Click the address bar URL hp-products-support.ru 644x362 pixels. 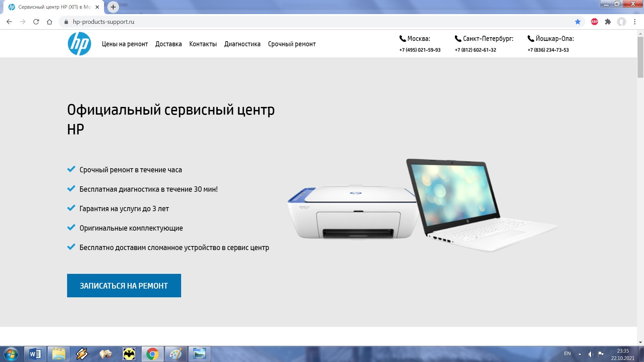(103, 22)
